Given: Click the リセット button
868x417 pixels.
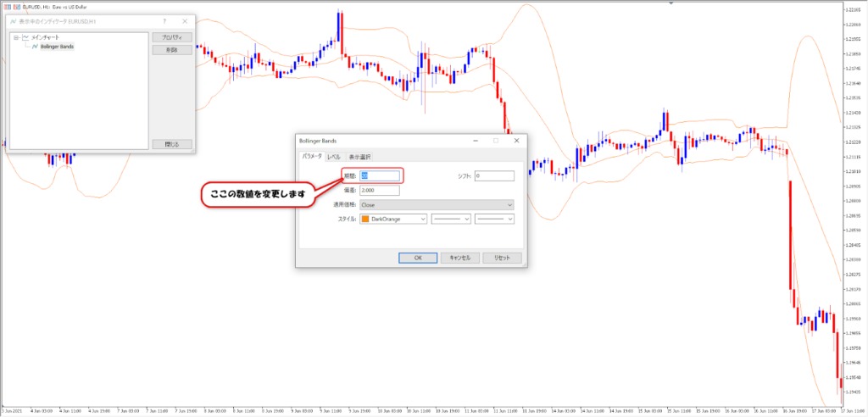Looking at the screenshot, I should (502, 258).
